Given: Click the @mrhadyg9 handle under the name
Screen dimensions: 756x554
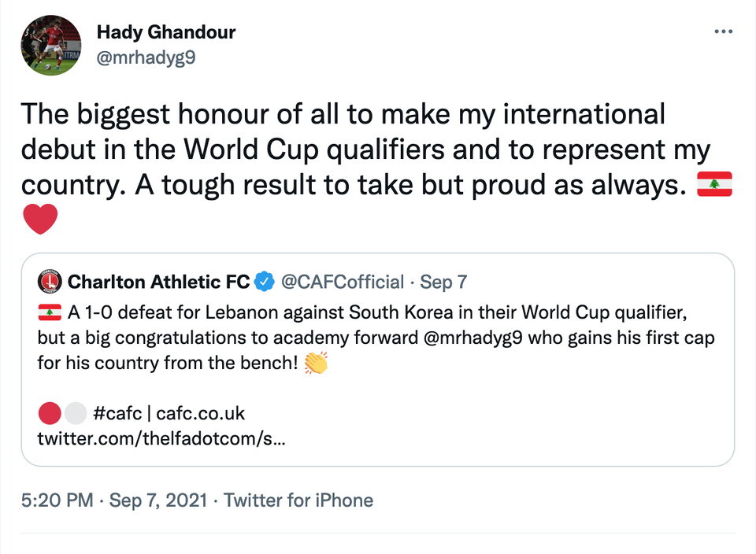Looking at the screenshot, I should click(x=146, y=58).
